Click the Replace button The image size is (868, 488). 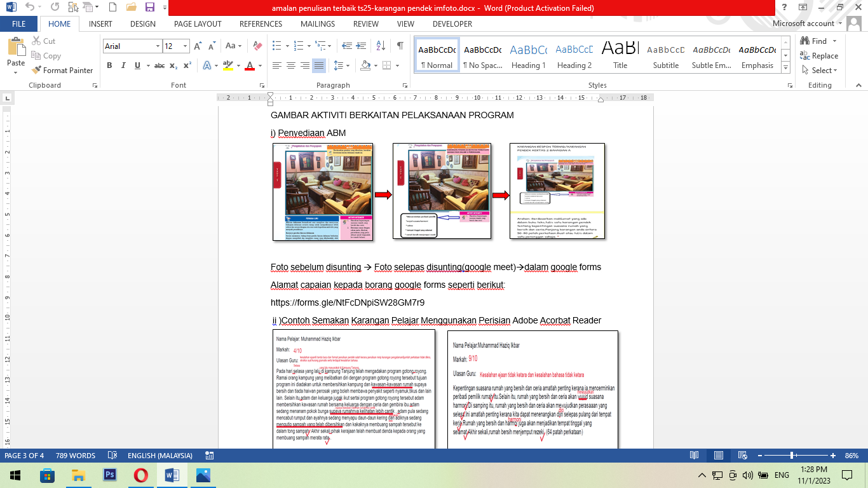click(x=819, y=56)
